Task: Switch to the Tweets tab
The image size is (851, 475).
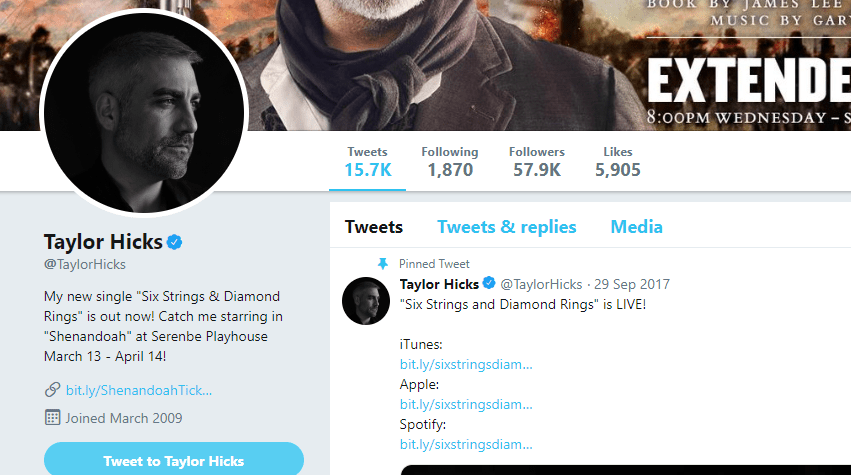Action: (x=374, y=227)
